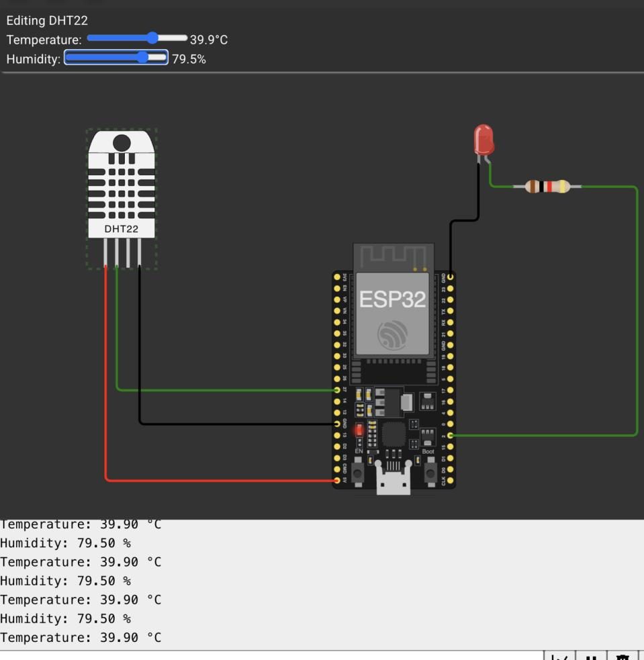Click DHT22 leftmost pin with red wire
The image size is (644, 660).
click(105, 252)
